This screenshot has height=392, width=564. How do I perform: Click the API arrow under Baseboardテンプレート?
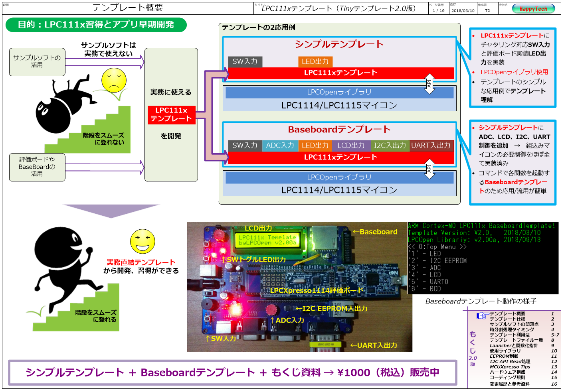pos(430,168)
